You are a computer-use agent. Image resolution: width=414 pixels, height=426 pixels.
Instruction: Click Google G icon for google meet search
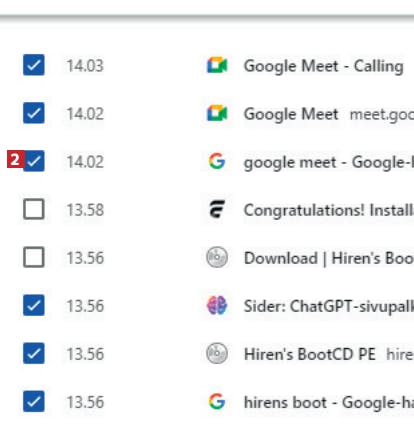(x=217, y=161)
